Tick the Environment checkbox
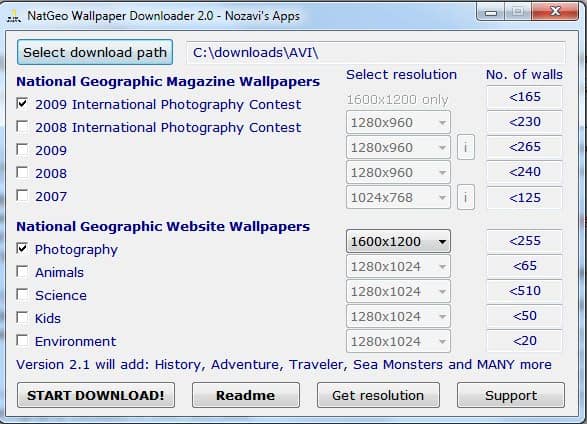587x424 pixels. pyautogui.click(x=22, y=341)
